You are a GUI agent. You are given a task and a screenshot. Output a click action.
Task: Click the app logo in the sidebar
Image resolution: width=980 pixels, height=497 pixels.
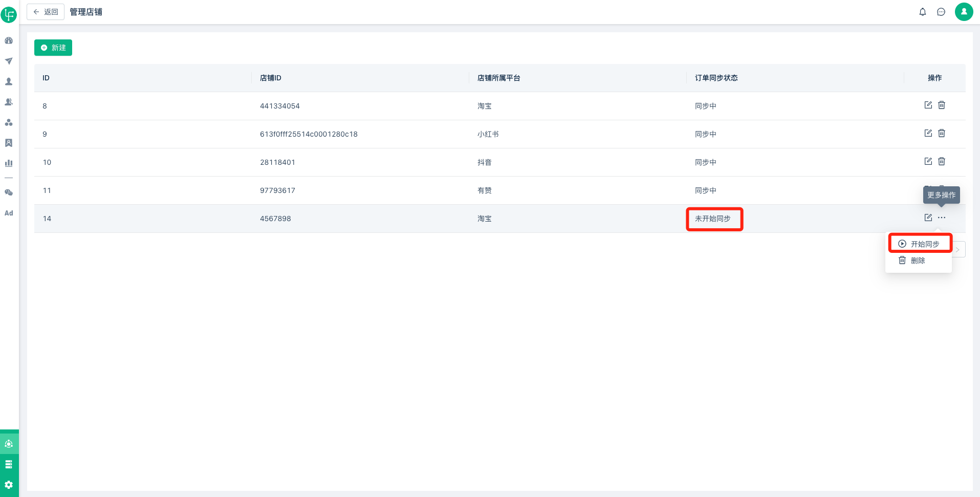(x=9, y=14)
